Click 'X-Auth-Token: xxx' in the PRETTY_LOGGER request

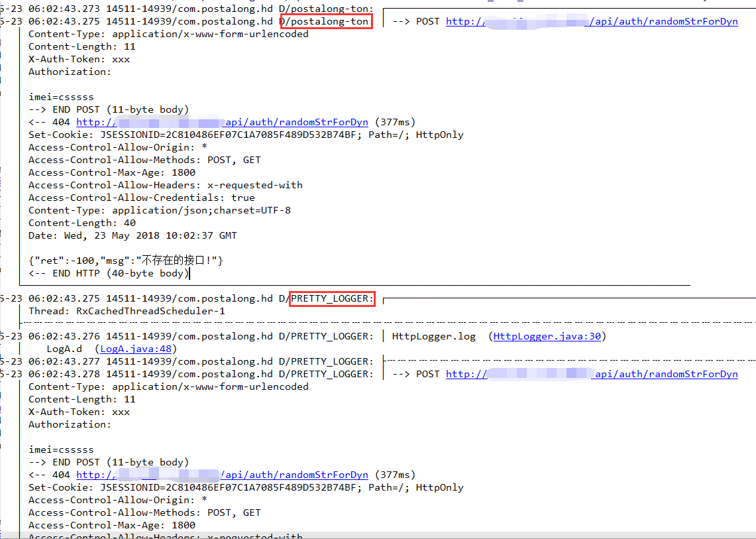tap(79, 412)
